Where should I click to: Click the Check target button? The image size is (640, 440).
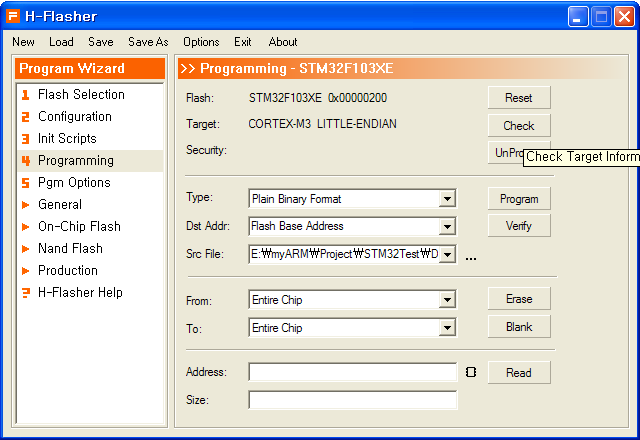pos(519,125)
